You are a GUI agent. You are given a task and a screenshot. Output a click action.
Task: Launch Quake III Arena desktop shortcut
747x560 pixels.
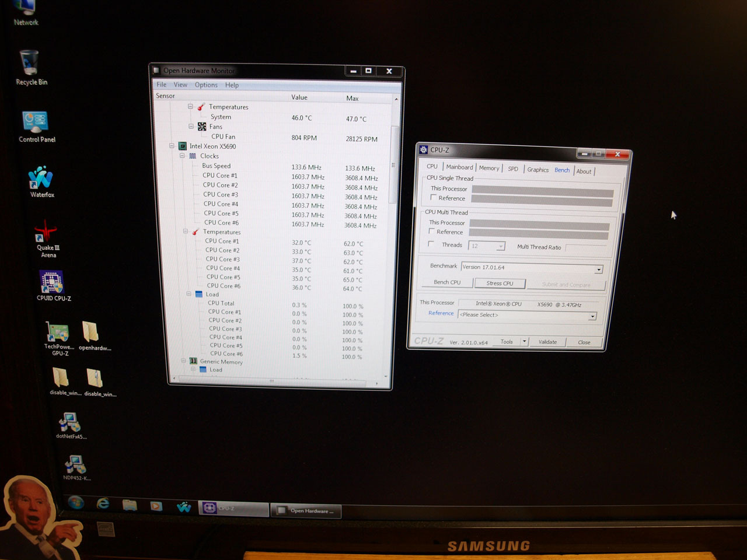click(48, 240)
